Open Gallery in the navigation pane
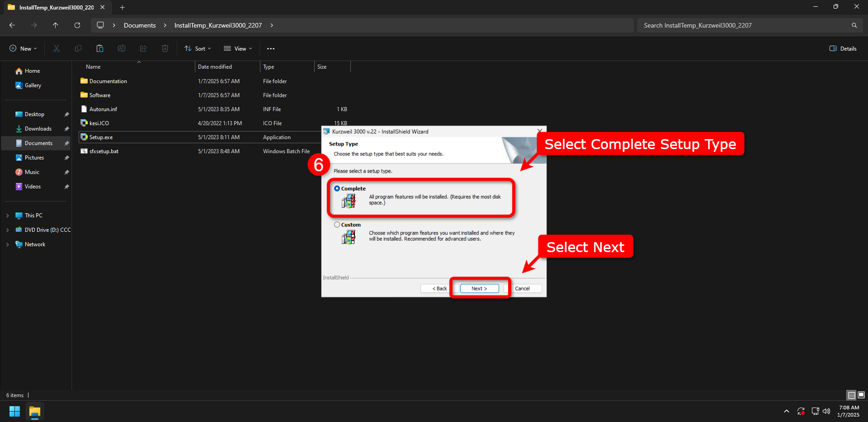 tap(33, 85)
